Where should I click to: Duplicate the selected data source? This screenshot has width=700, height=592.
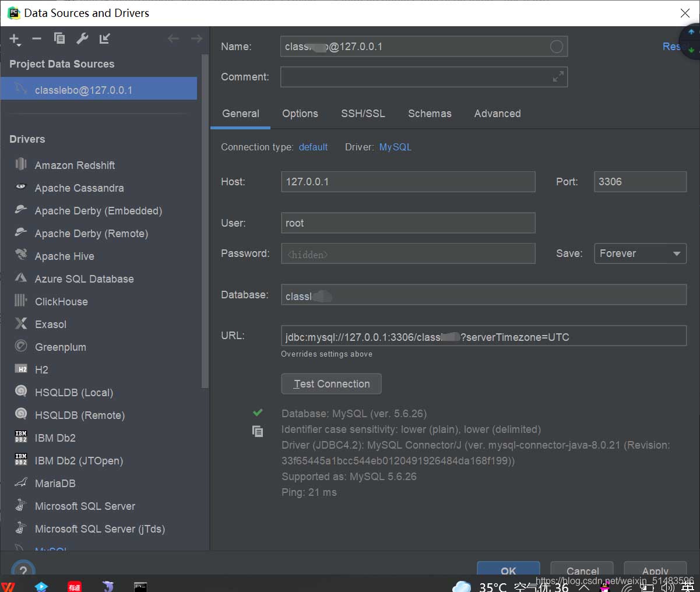click(x=59, y=38)
